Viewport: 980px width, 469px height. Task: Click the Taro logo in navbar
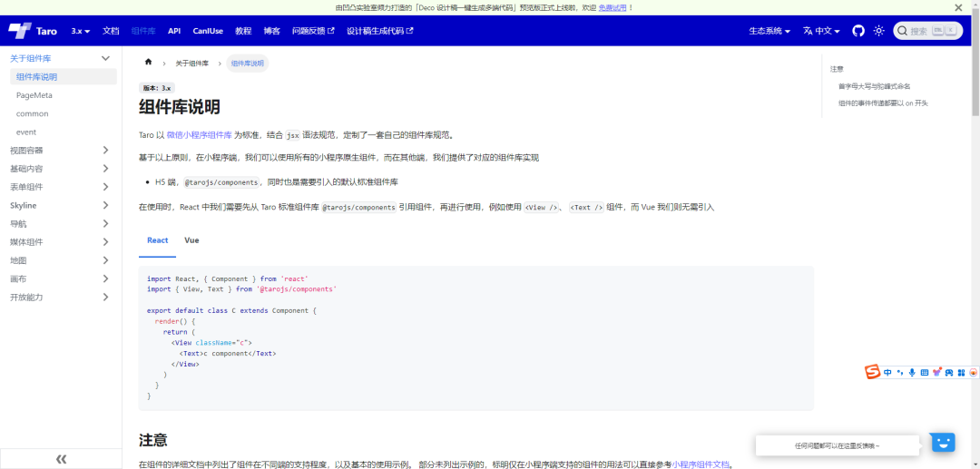coord(34,31)
